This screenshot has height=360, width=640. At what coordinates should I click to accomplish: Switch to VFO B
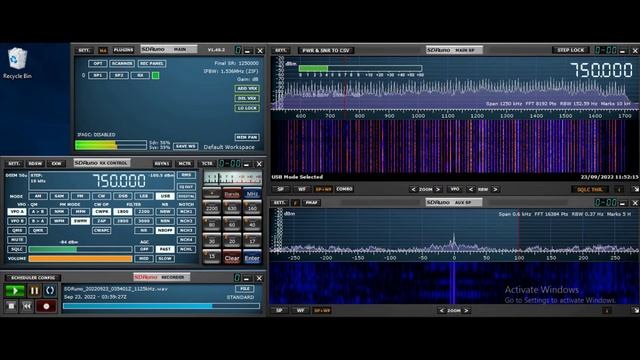(x=17, y=221)
